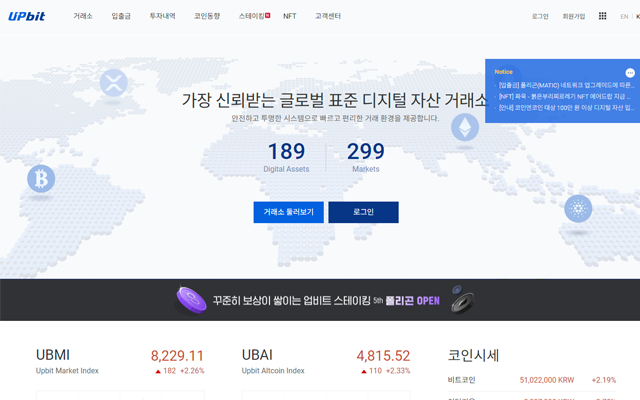Open the apps grid icon in header
The width and height of the screenshot is (640, 400).
click(x=602, y=16)
